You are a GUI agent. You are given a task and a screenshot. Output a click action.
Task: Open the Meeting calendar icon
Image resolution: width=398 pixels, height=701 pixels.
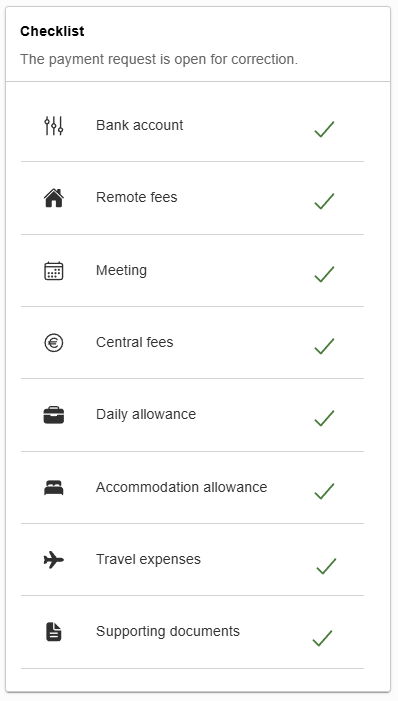click(54, 271)
